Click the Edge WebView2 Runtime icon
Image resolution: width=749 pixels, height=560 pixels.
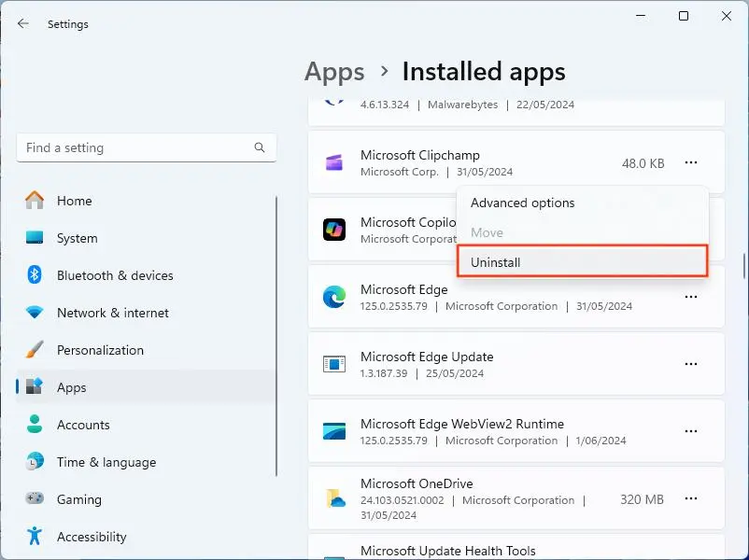(334, 431)
